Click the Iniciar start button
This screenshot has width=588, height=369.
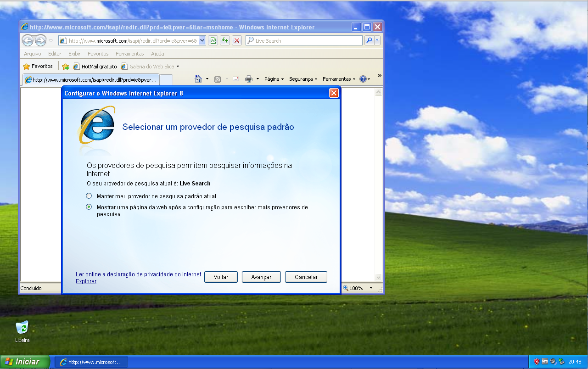[x=25, y=362]
